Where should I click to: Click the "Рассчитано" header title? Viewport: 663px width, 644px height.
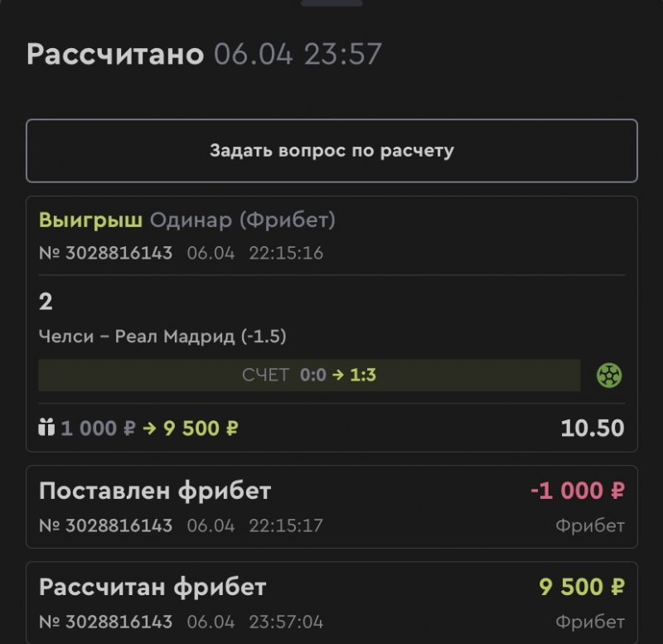[x=115, y=55]
